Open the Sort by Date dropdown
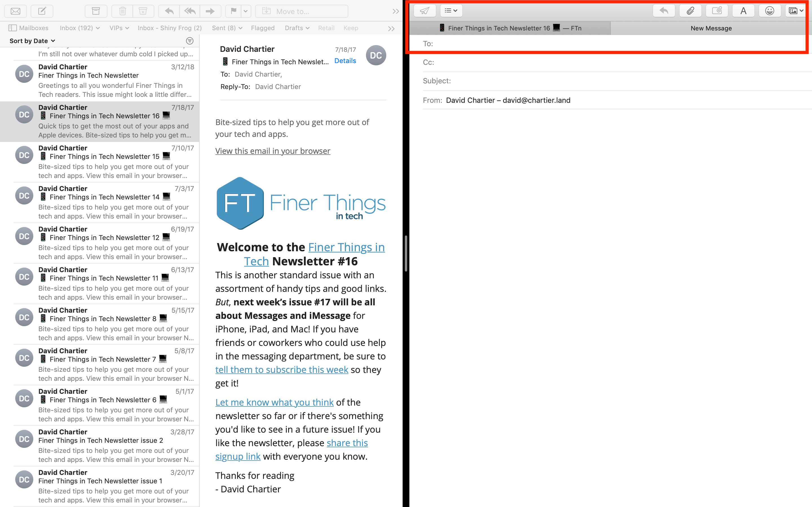The image size is (812, 507). (32, 41)
